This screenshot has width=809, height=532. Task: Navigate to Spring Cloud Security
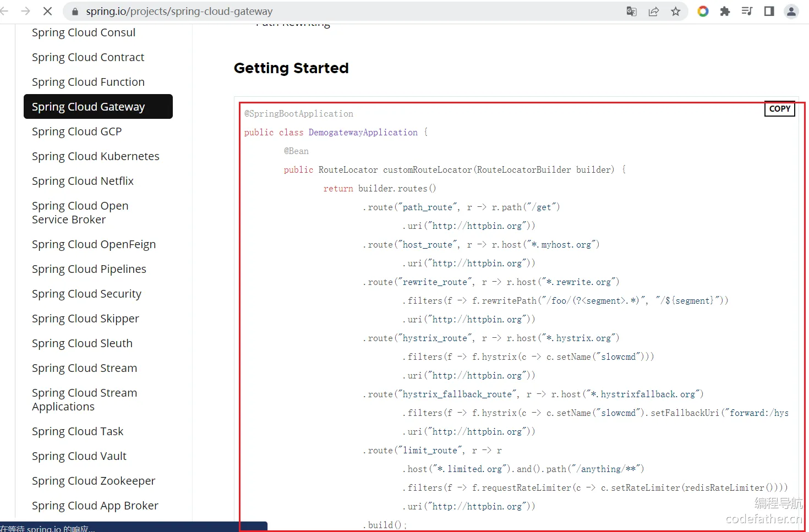click(86, 294)
